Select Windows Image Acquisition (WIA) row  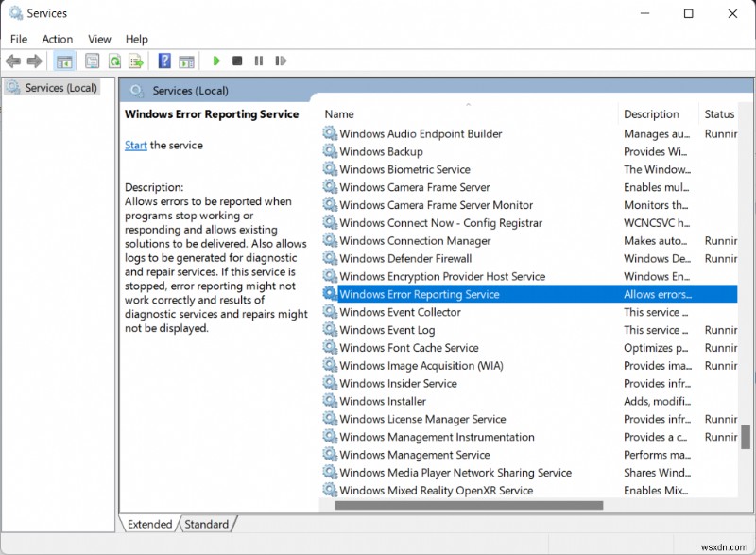[529, 366]
